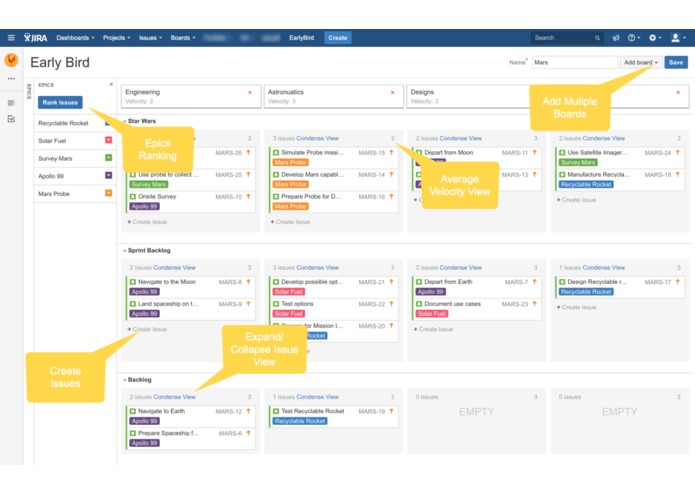
Task: Click the Survey Mars epic green swatch
Action: [109, 158]
